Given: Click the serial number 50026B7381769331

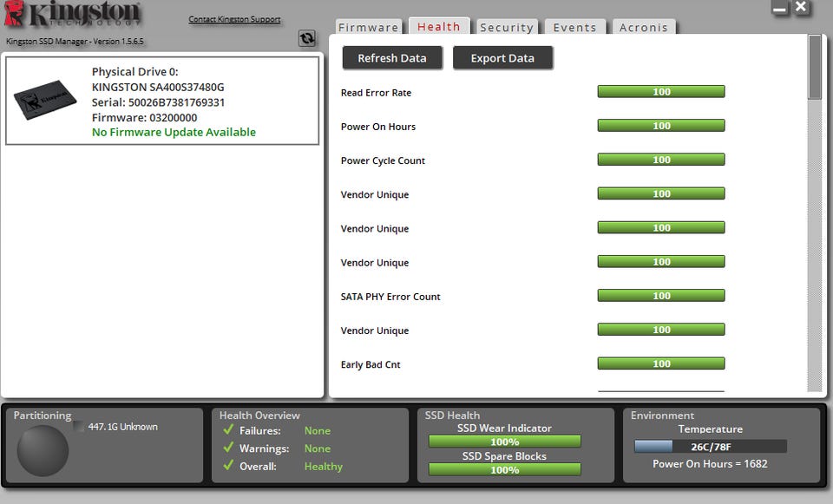Looking at the screenshot, I should [176, 102].
